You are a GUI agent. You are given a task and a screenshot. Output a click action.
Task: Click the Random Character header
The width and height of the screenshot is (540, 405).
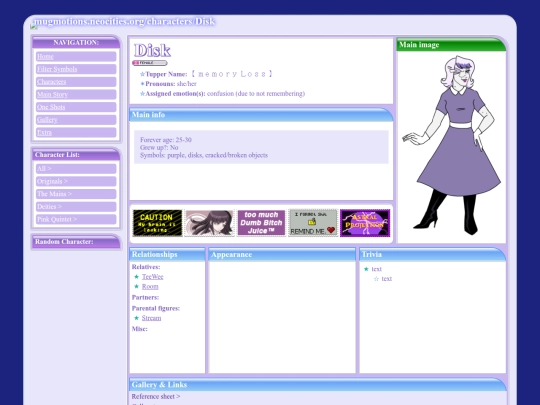tap(76, 242)
